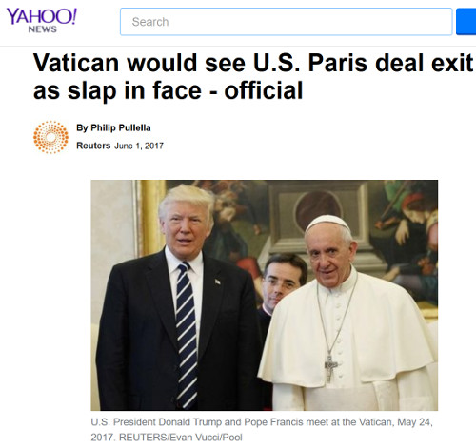Click the orange Reuters sunburst logo
Screen dimensions: 476x448
pyautogui.click(x=50, y=137)
